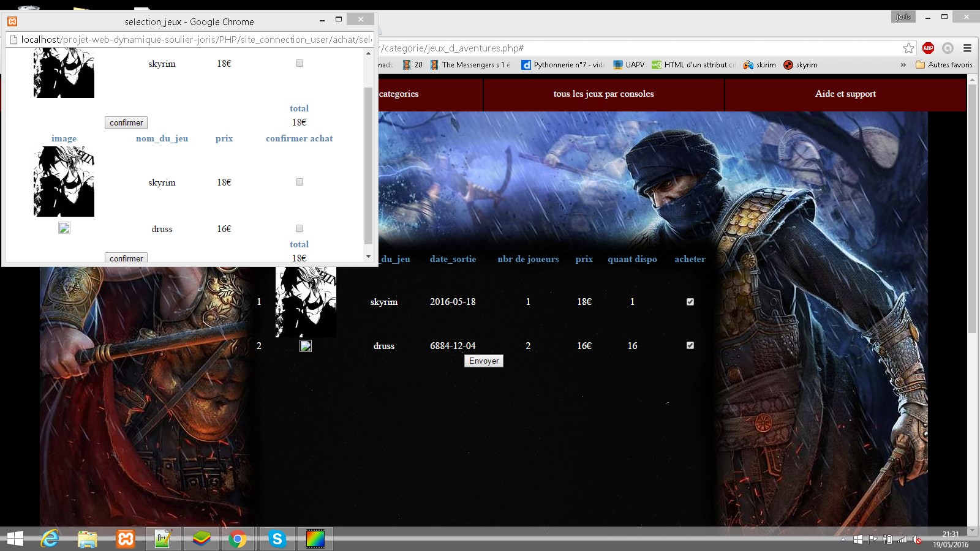The height and width of the screenshot is (551, 980).
Task: Click the 'date_sortie' column header
Action: tap(453, 259)
